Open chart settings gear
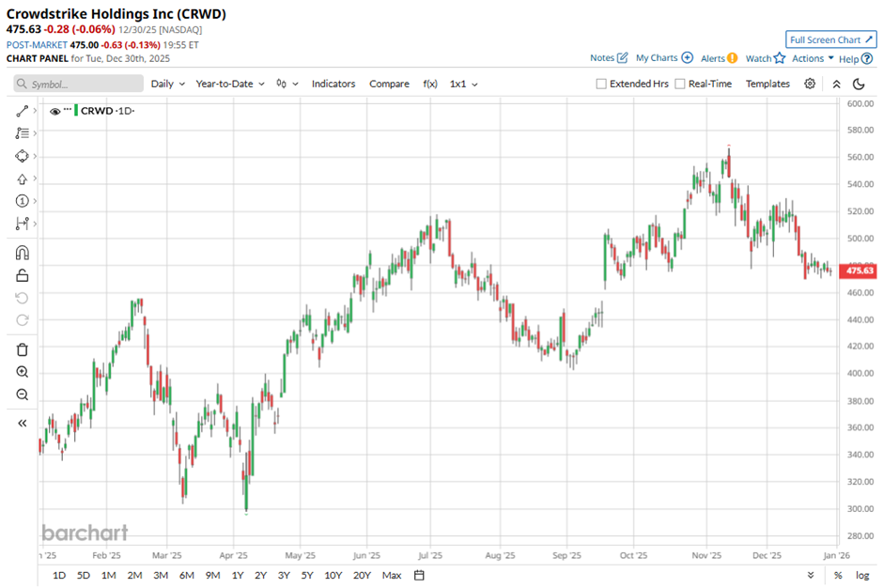The height and width of the screenshot is (588, 883). 810,84
